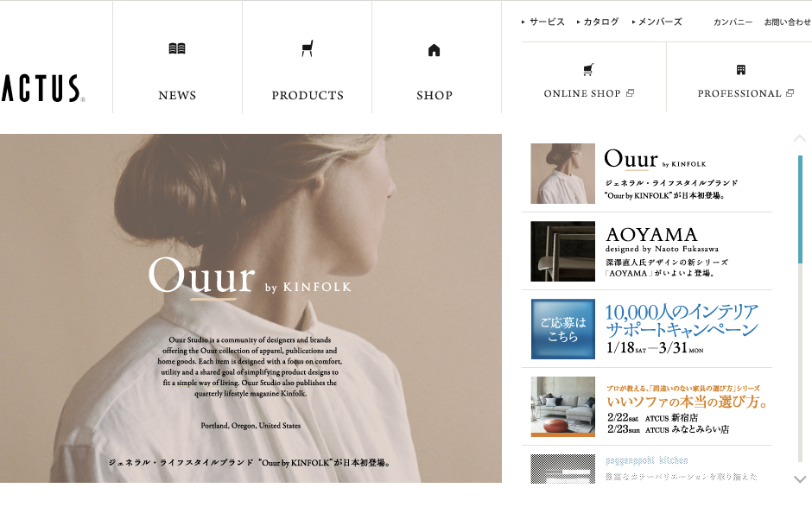Image resolution: width=812 pixels, height=507 pixels.
Task: Open the AOYAMA chair thumbnail
Action: point(563,251)
